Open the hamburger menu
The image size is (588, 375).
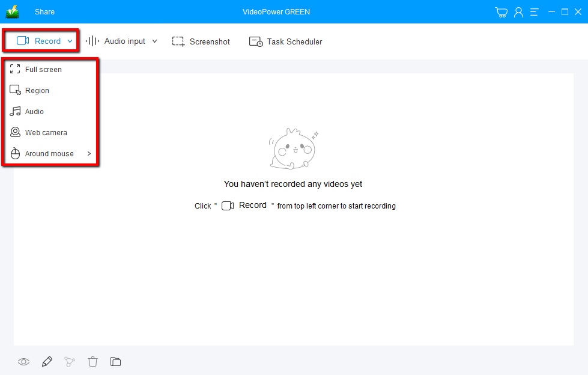tap(534, 11)
